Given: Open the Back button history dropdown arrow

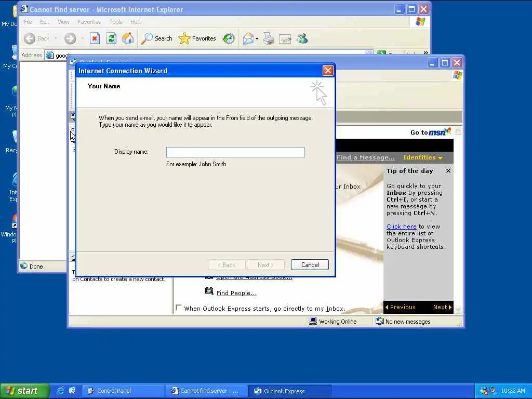Looking at the screenshot, I should click(x=56, y=38).
